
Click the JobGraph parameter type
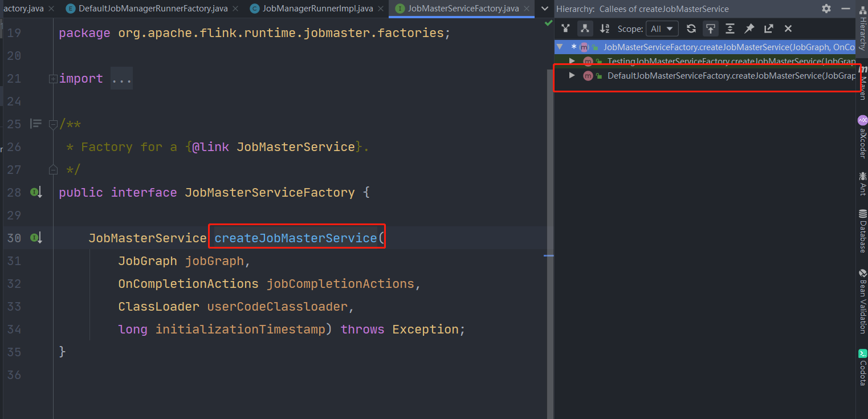148,261
